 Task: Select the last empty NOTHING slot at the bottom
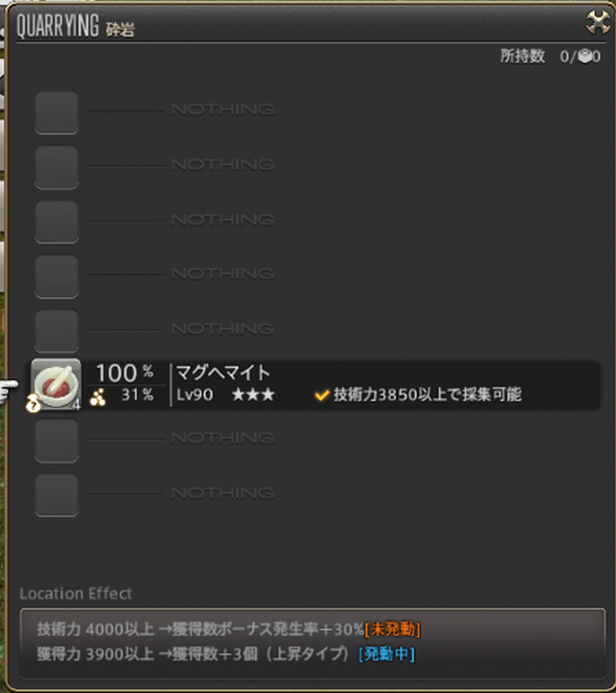[57, 496]
